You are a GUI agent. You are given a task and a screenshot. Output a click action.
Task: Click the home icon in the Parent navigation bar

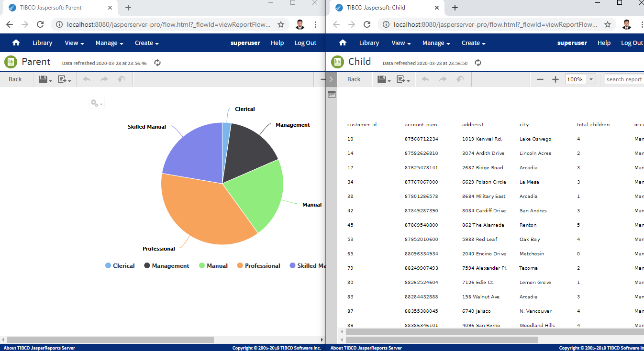(x=16, y=43)
